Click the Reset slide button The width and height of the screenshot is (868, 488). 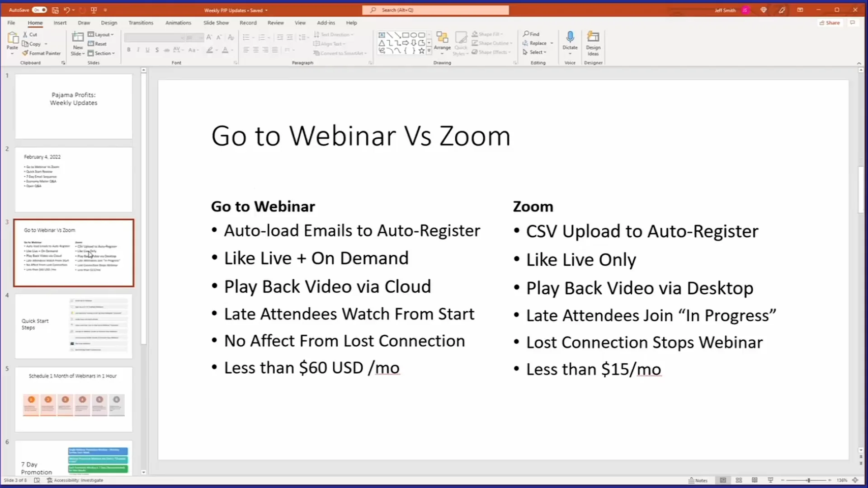point(97,44)
